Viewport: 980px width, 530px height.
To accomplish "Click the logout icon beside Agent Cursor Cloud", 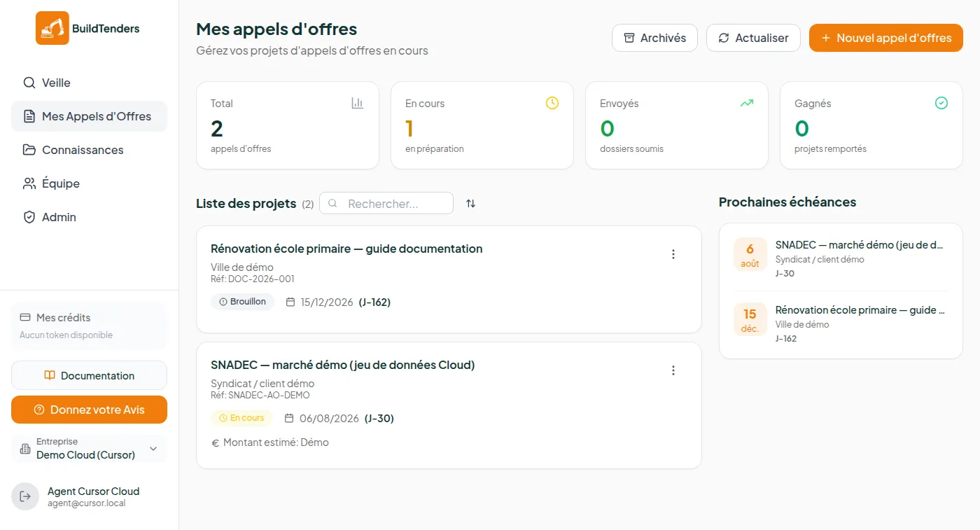I will click(x=25, y=496).
